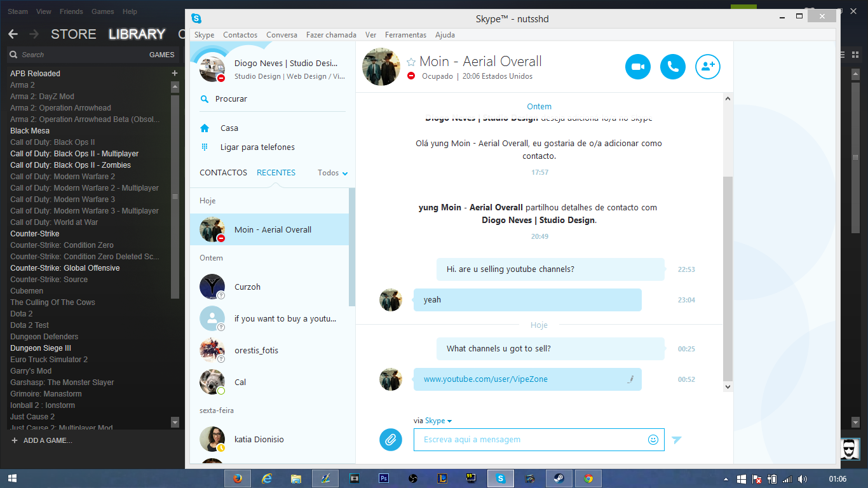Select Black Mesa in Steam library
Screen dimensions: 868x488
[30, 131]
